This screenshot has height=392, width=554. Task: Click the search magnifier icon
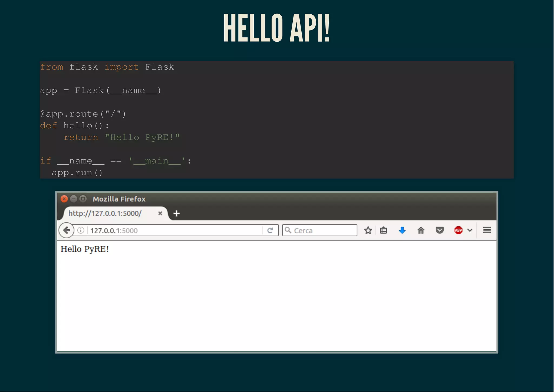pyautogui.click(x=288, y=230)
